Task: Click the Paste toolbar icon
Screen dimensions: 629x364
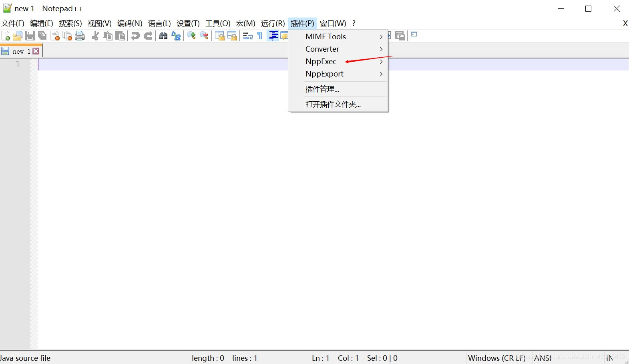Action: pos(120,36)
